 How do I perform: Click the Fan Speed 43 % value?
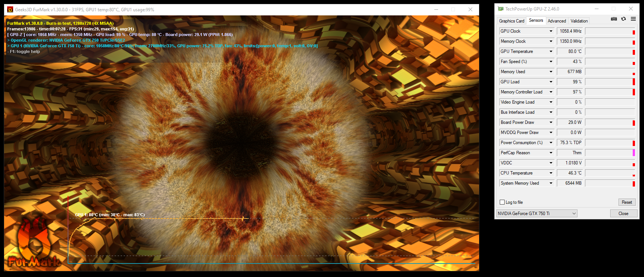[x=570, y=62]
